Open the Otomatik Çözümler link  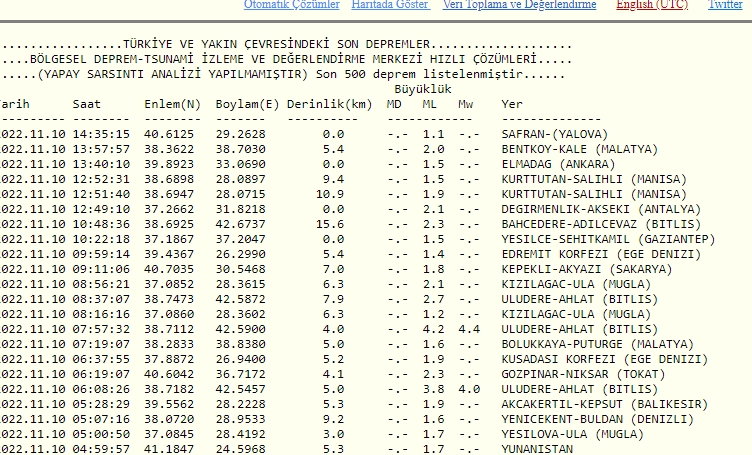291,5
